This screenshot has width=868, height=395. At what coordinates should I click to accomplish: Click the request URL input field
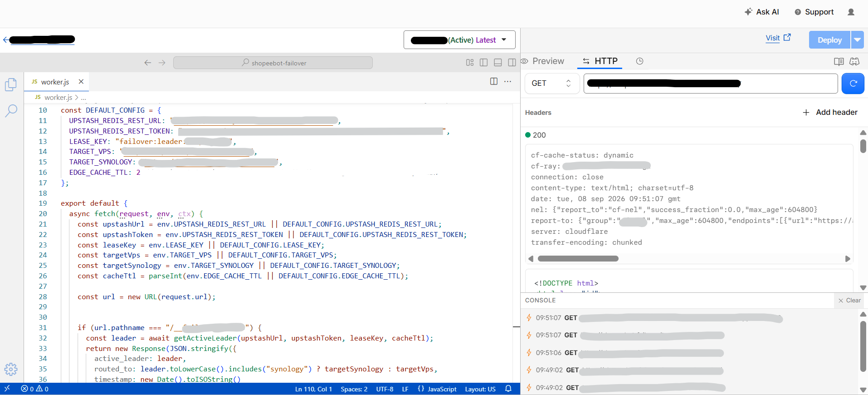click(x=711, y=84)
